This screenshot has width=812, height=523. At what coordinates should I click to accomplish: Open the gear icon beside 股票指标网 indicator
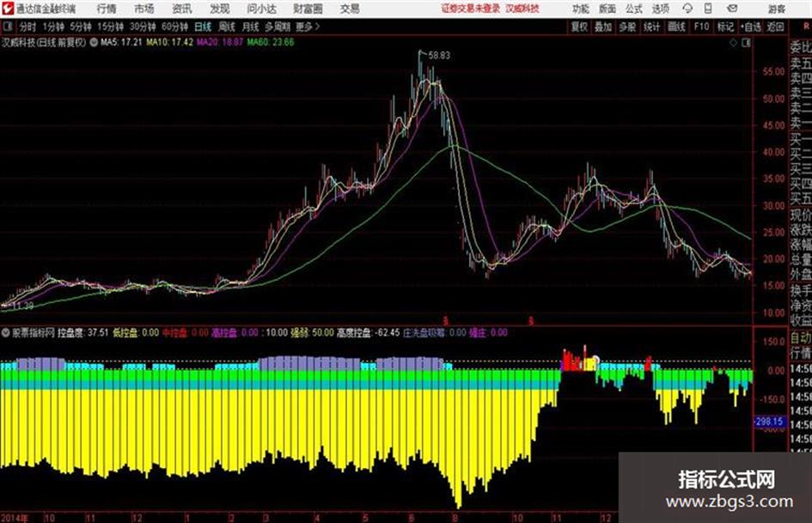pos(6,333)
